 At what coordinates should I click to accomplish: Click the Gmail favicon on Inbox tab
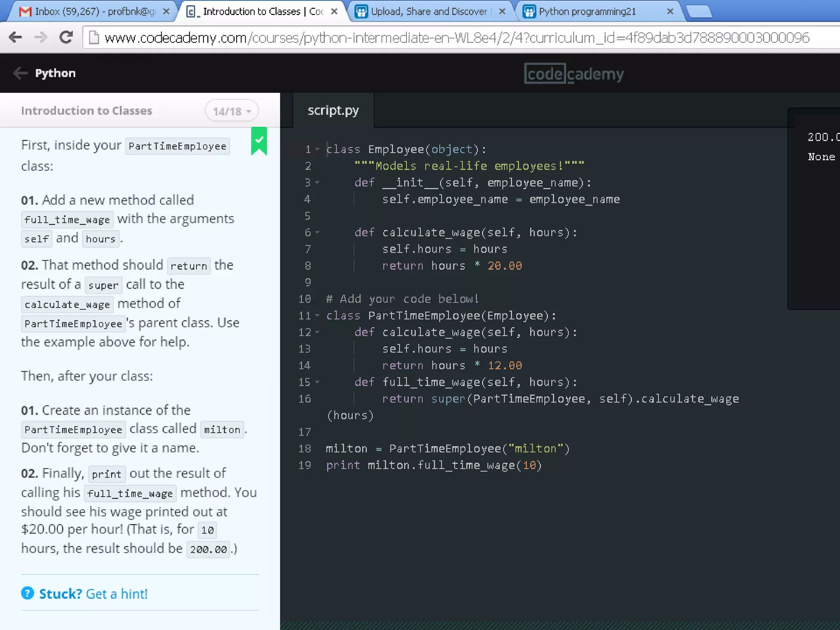[x=25, y=11]
